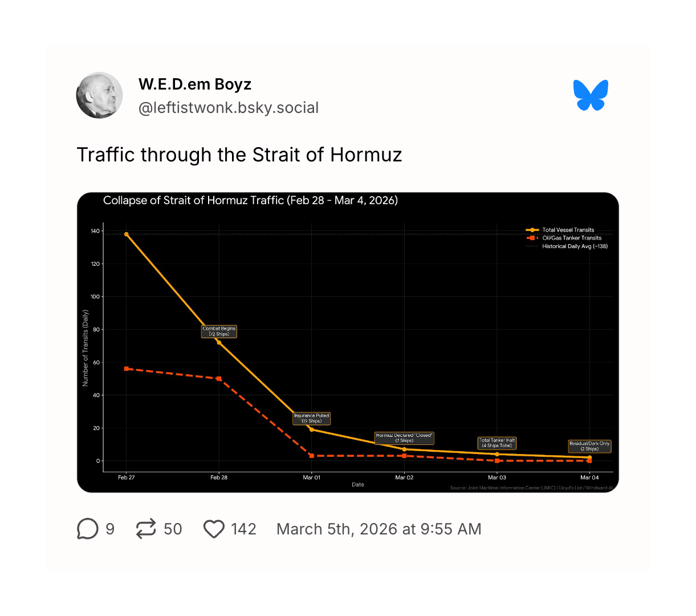Click the Oil/Gas Tanker Transits legend entry
This screenshot has height=616, width=696.
pos(571,238)
